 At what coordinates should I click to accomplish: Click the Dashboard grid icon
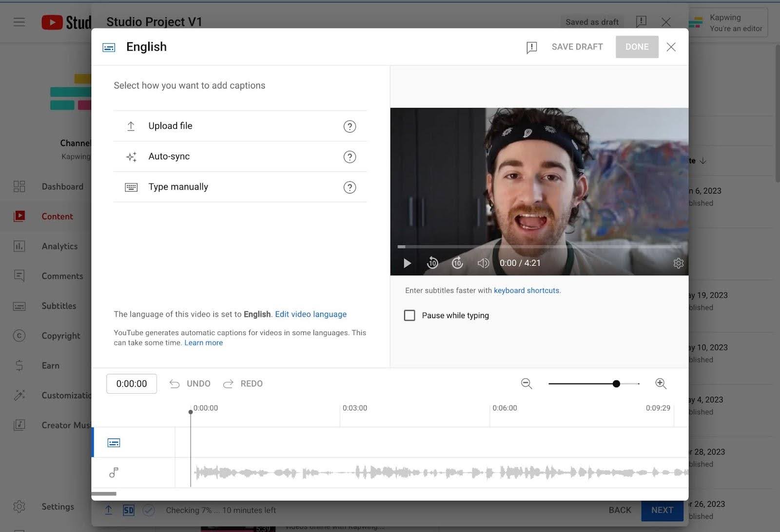tap(19, 187)
